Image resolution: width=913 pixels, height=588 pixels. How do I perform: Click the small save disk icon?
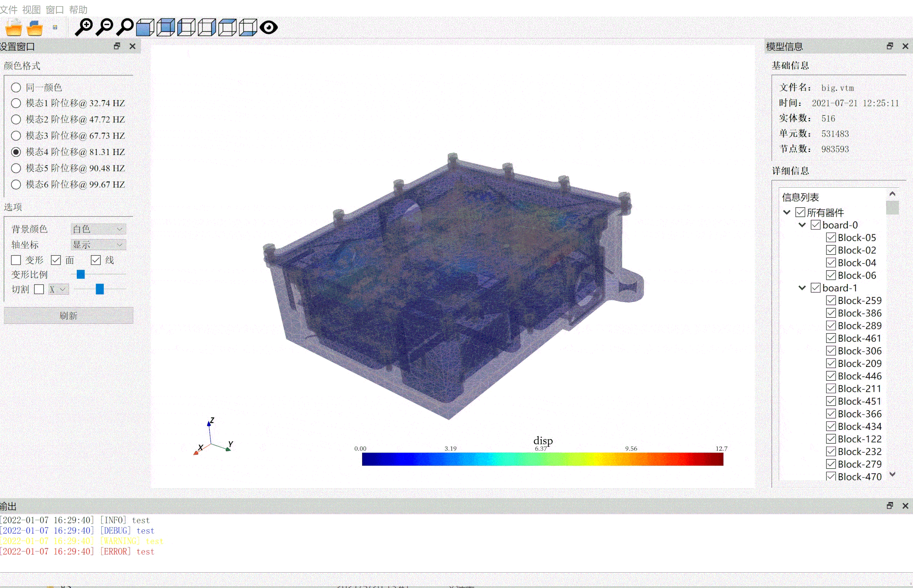pyautogui.click(x=55, y=27)
